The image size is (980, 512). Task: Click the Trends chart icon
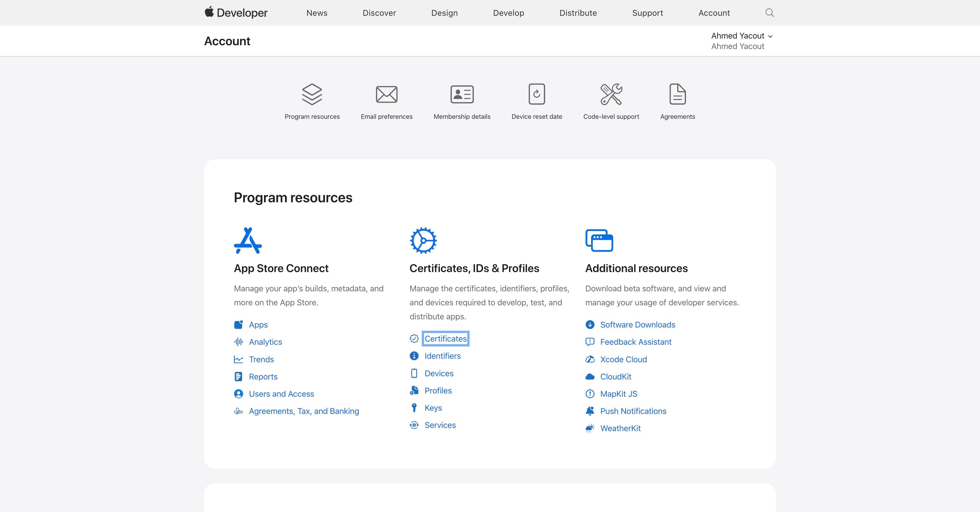click(239, 359)
